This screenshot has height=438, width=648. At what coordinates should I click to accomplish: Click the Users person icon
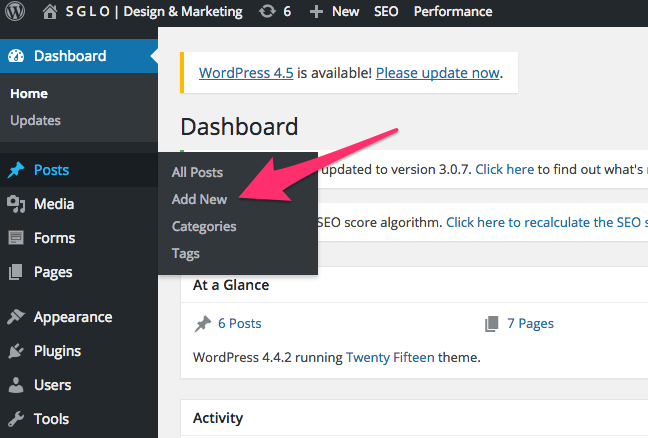[16, 385]
